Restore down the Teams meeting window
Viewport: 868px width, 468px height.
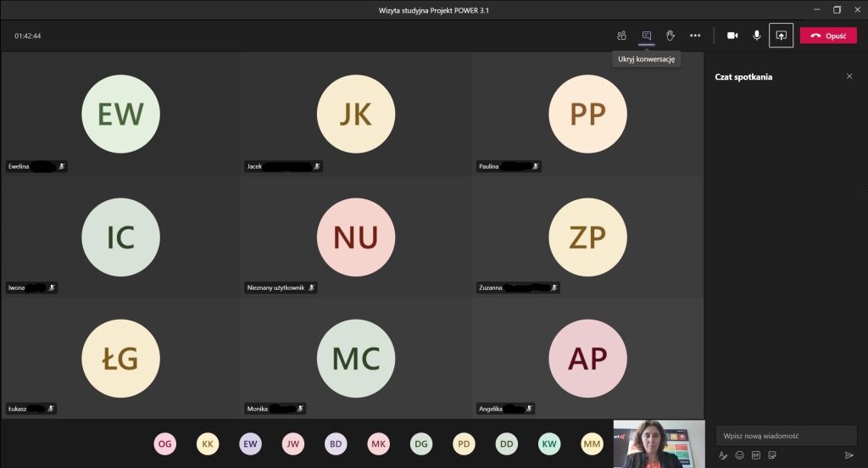837,10
